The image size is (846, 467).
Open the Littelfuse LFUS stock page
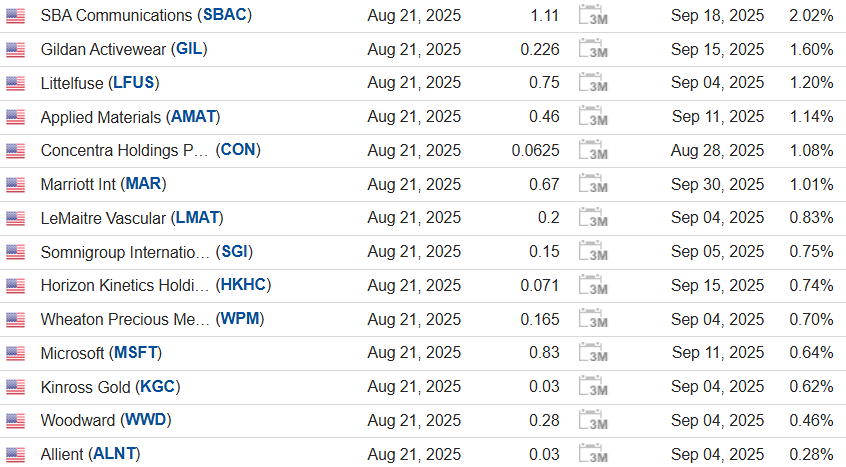[x=136, y=83]
